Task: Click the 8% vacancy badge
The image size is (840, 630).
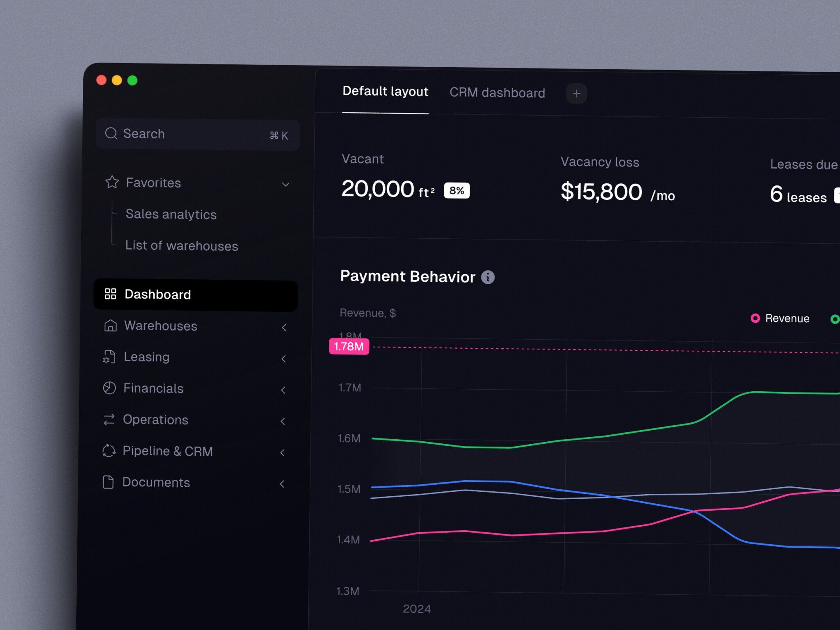Action: point(457,190)
